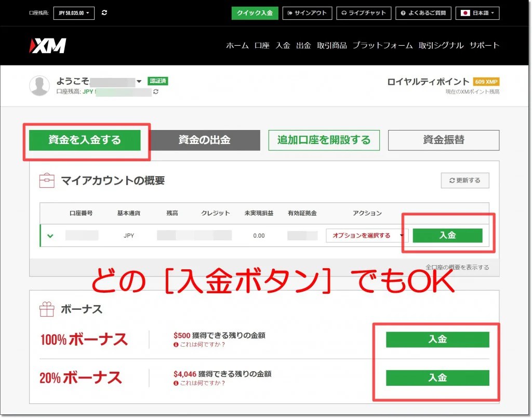Click ロイヤルティポイント heading
The width and height of the screenshot is (532, 418).
(x=428, y=82)
